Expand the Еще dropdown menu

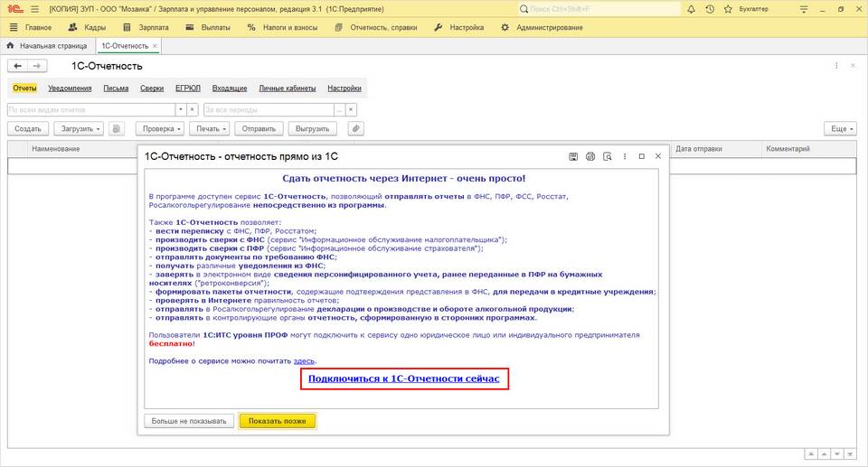(x=840, y=128)
